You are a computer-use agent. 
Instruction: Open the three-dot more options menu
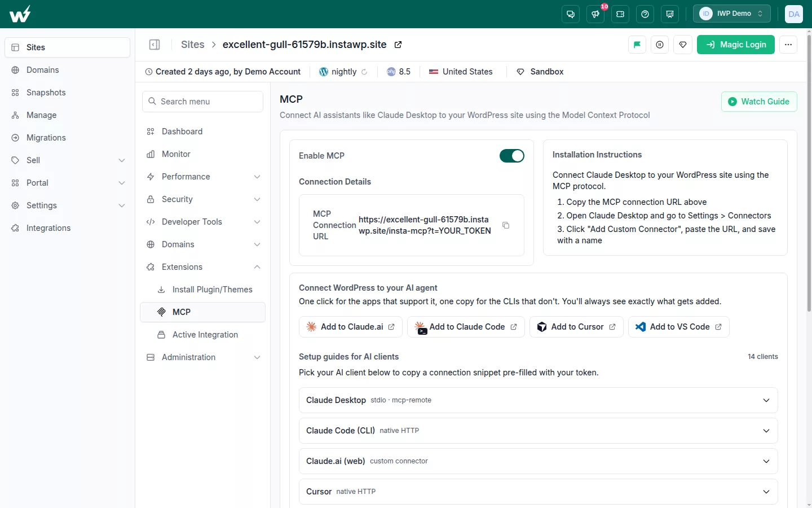[x=788, y=45]
